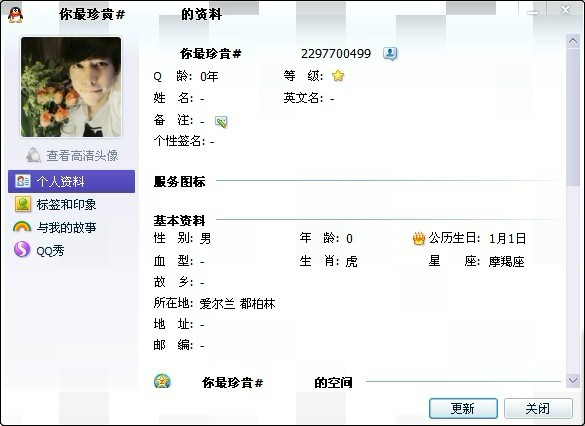This screenshot has height=426, width=585.
Task: Click the magnifier icon for HD avatar
Action: (34, 155)
